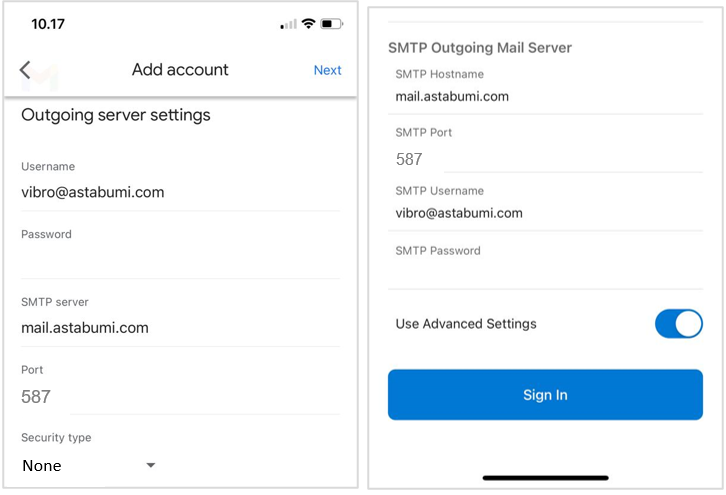Click the Username field with vibro@astabumi.com
This screenshot has width=726, height=495.
pos(180,192)
